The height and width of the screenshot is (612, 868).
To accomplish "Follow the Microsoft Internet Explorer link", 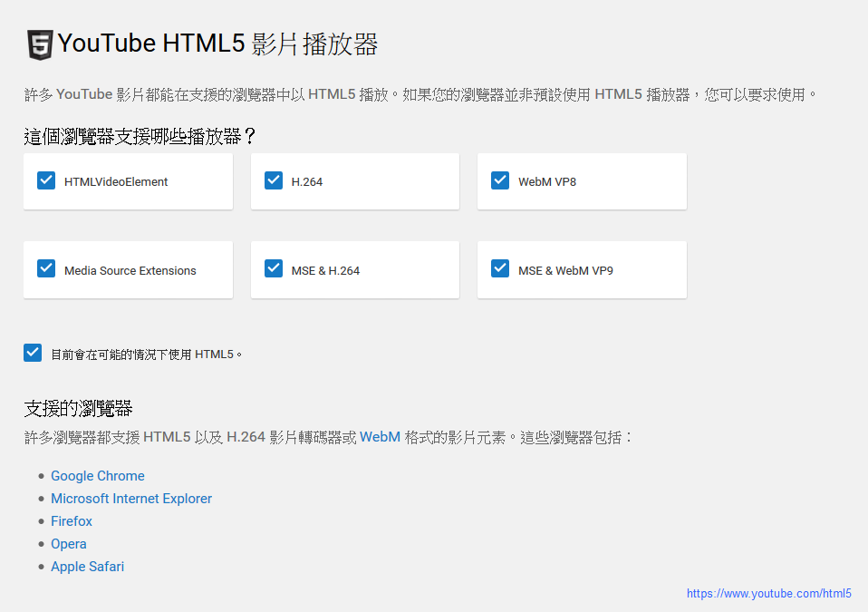I will (131, 499).
